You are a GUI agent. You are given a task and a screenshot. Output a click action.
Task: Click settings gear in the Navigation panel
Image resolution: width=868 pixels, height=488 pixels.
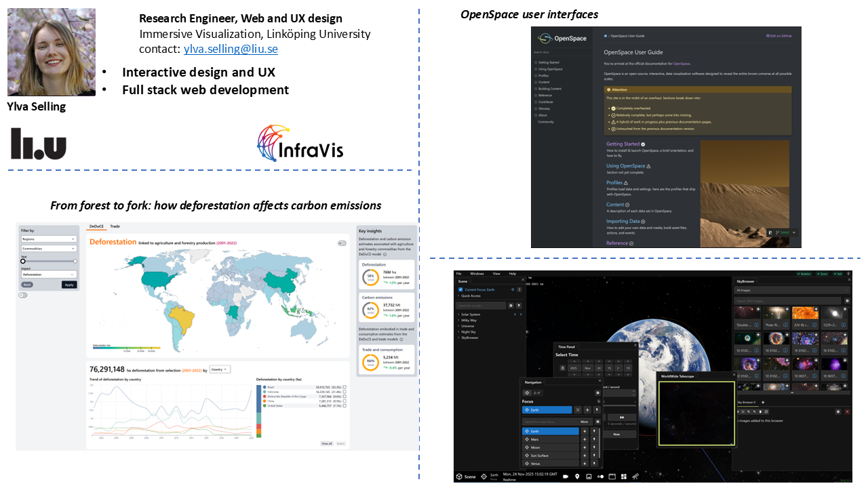597,392
